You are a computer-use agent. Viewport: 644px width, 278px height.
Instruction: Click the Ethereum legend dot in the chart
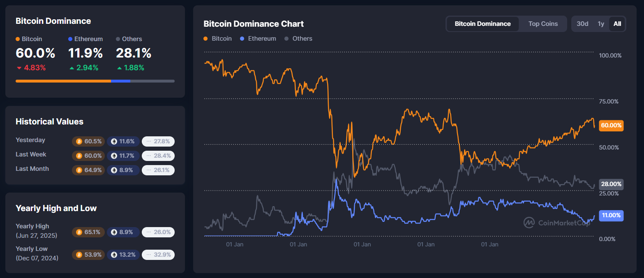coord(242,38)
